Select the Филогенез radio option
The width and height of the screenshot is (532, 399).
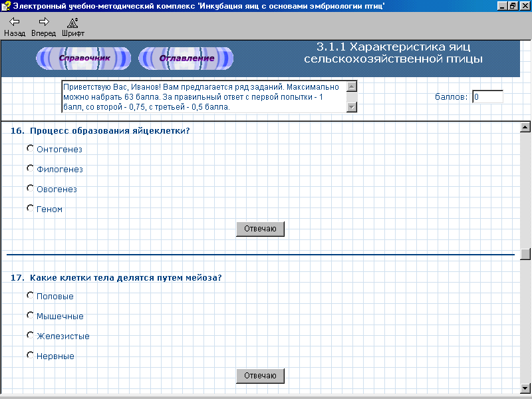(x=30, y=168)
